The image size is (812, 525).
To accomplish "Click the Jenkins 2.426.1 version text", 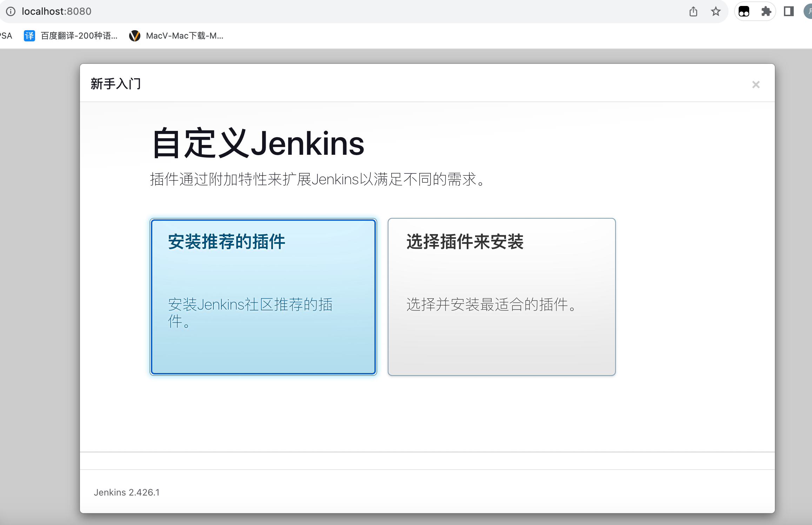I will click(126, 492).
